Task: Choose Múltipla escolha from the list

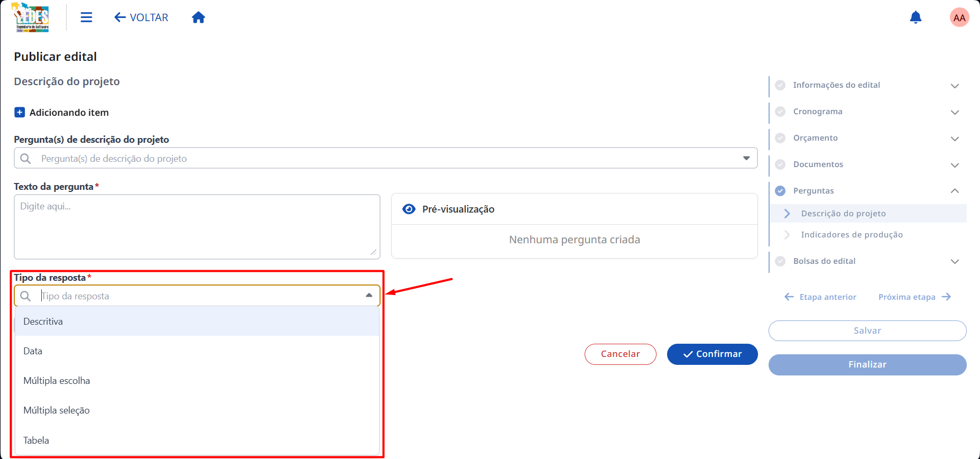Action: [197, 380]
